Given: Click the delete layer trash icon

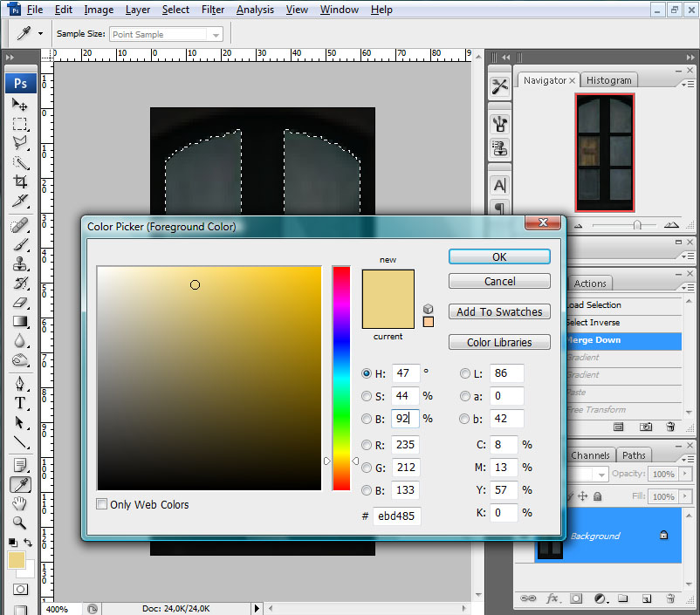Looking at the screenshot, I should pos(670,598).
